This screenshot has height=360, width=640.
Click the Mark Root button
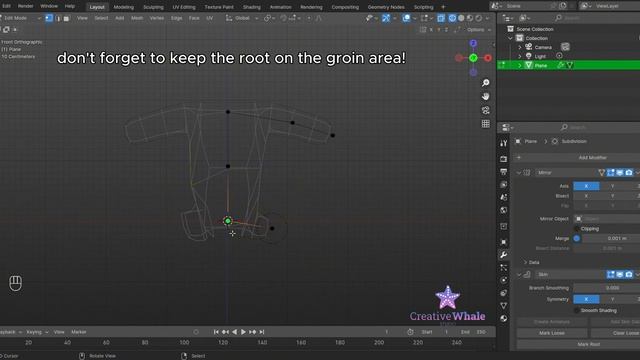[578, 344]
